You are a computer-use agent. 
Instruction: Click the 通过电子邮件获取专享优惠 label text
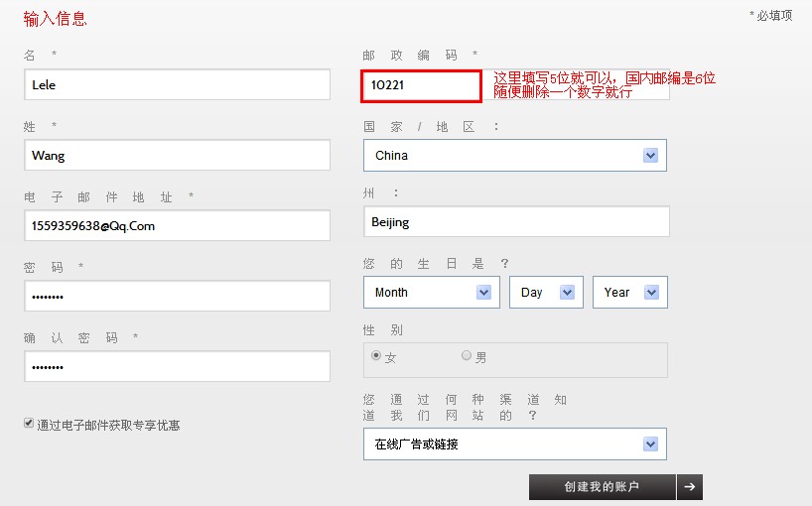pyautogui.click(x=108, y=425)
